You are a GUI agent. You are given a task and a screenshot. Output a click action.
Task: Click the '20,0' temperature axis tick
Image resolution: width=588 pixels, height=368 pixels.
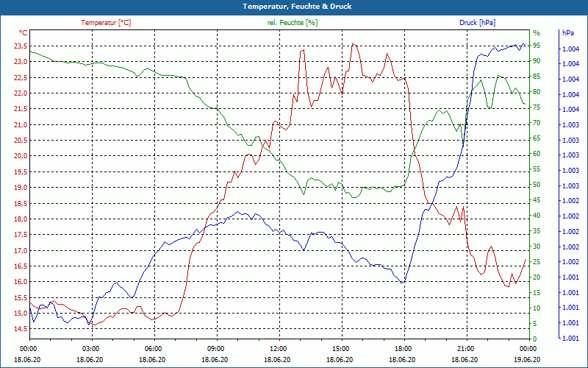[21, 156]
